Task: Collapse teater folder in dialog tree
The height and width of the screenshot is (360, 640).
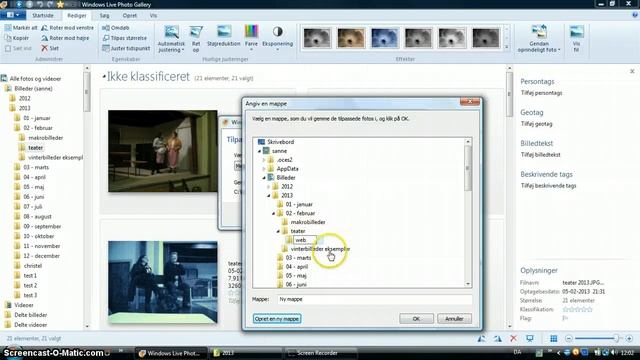Action: point(278,231)
